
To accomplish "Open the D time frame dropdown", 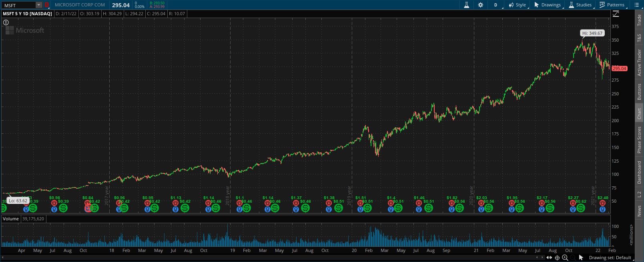I will click(x=496, y=5).
